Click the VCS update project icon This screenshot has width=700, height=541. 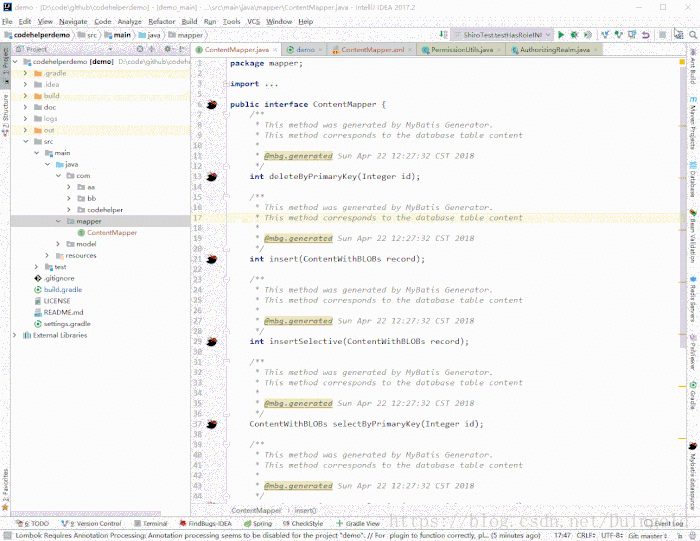[x=605, y=35]
